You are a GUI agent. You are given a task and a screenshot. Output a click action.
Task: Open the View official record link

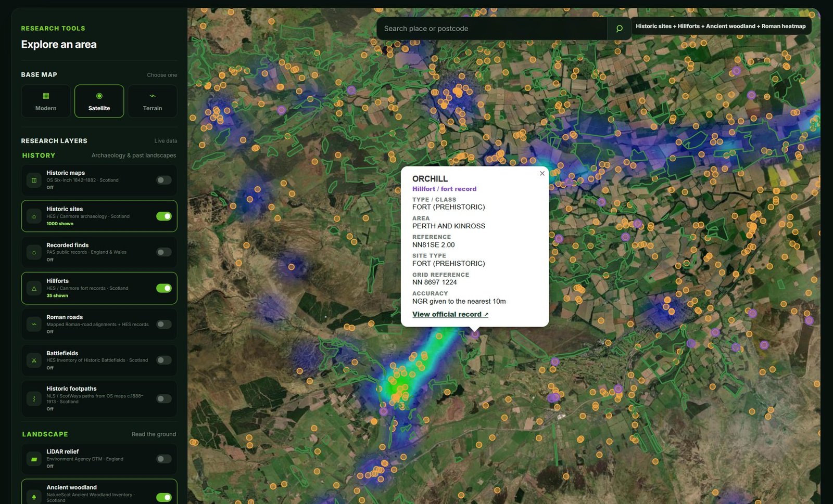450,314
